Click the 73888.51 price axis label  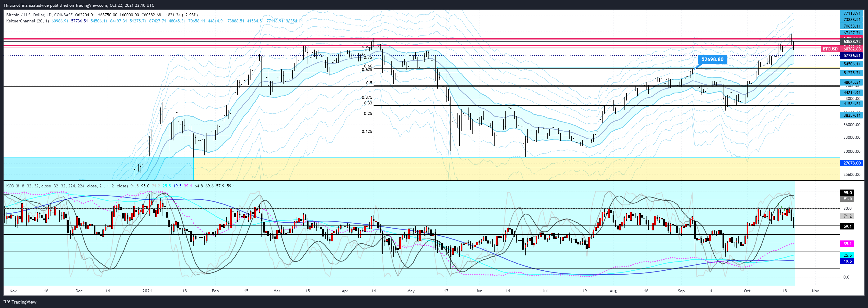click(x=851, y=20)
